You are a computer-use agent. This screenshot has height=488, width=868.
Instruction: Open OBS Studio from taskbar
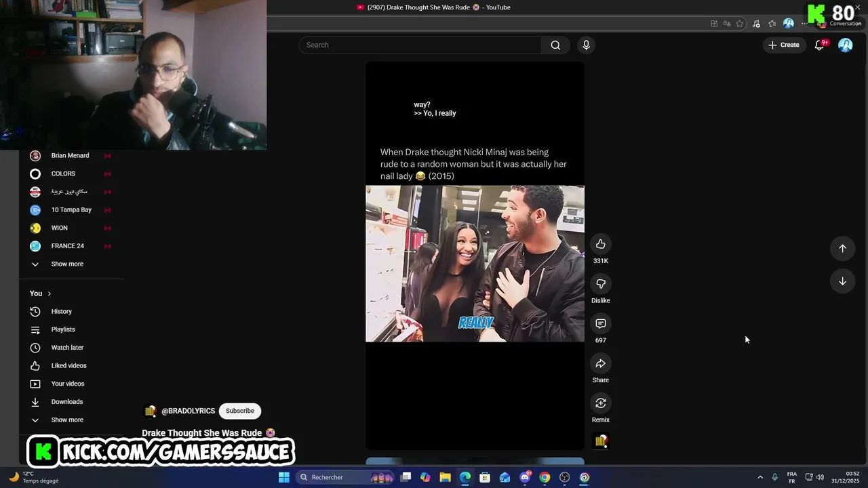564,477
